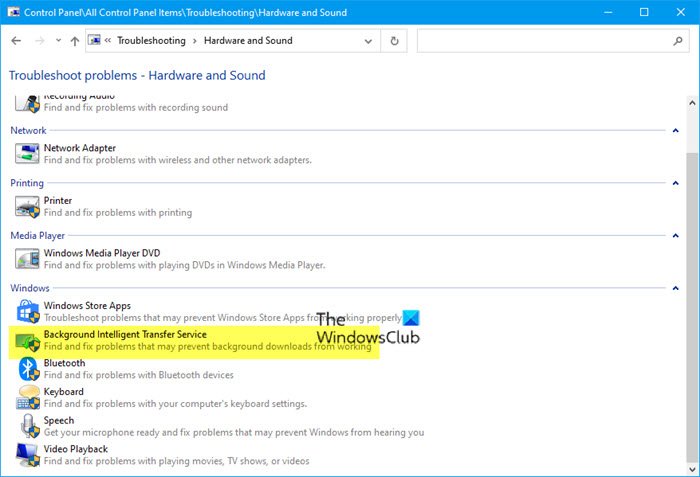Collapse the Windows section
Screen dimensions: 700x477
(x=675, y=288)
